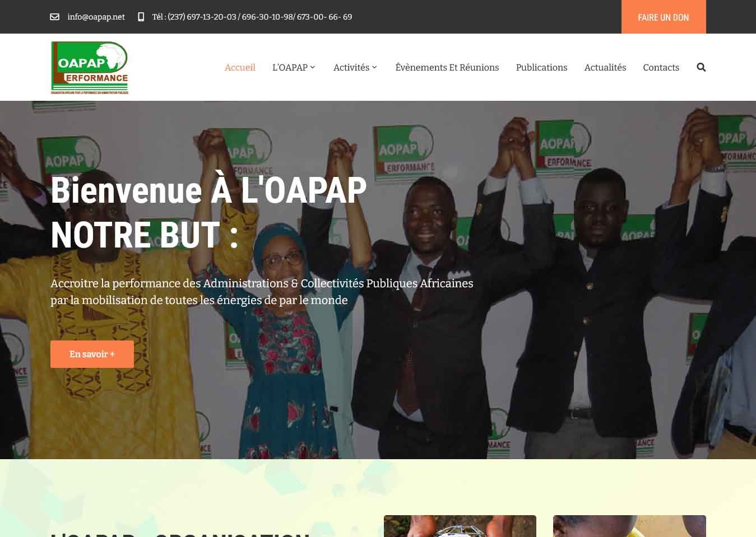Open the Accueil menu item
Viewport: 756px width, 537px height.
coord(240,67)
